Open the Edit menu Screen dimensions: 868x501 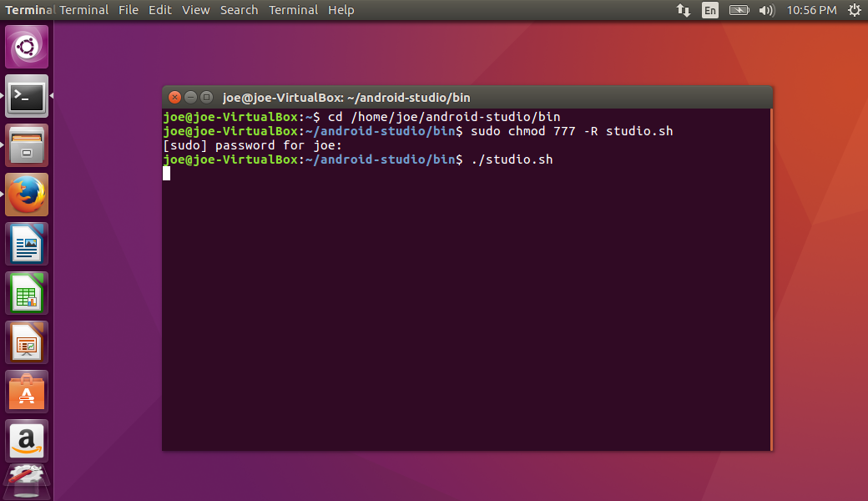coord(160,10)
